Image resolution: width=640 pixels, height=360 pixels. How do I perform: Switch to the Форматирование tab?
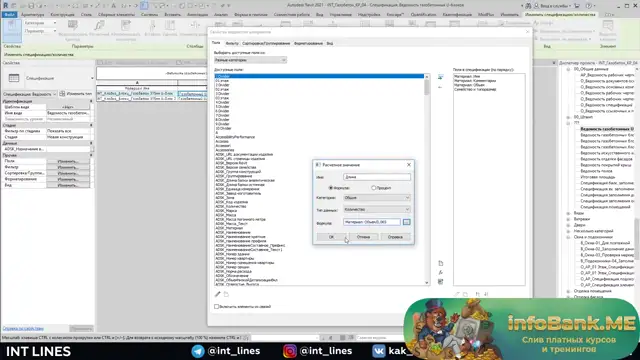(x=308, y=43)
